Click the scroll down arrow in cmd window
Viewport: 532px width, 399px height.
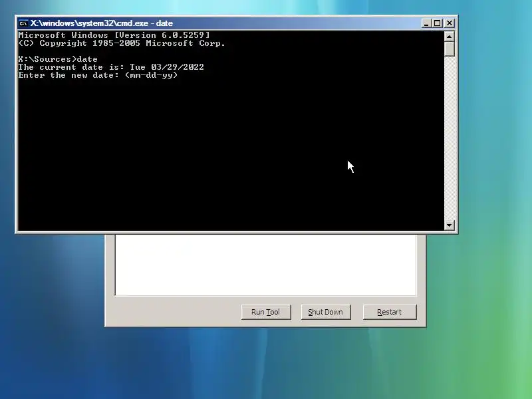click(x=450, y=225)
